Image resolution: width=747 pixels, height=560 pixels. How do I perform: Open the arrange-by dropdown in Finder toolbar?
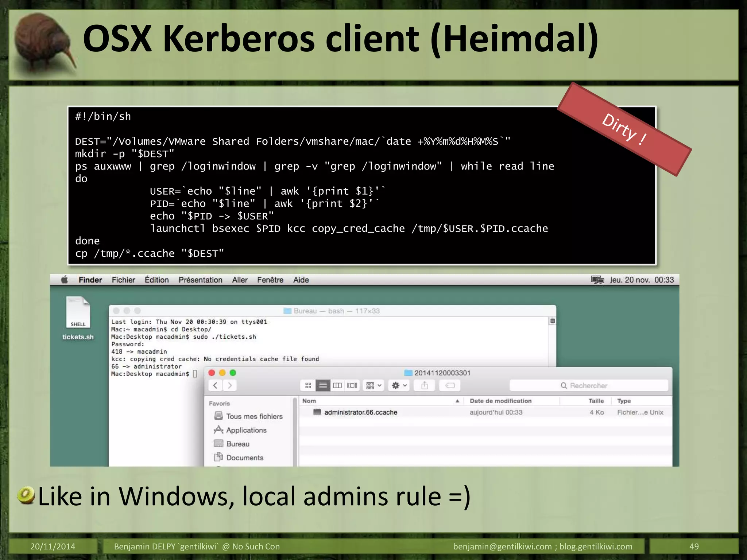374,385
